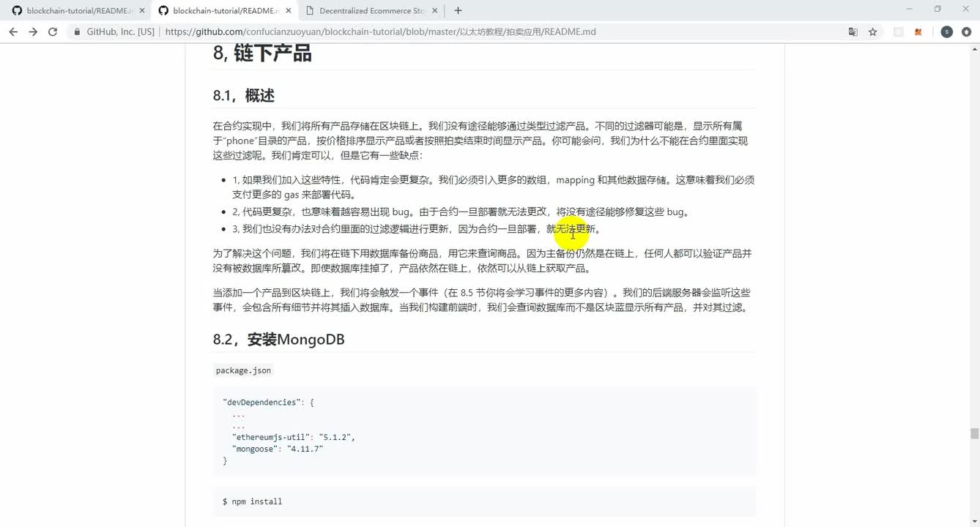Switch to Decentralized Ecommerce Store tab

point(372,11)
